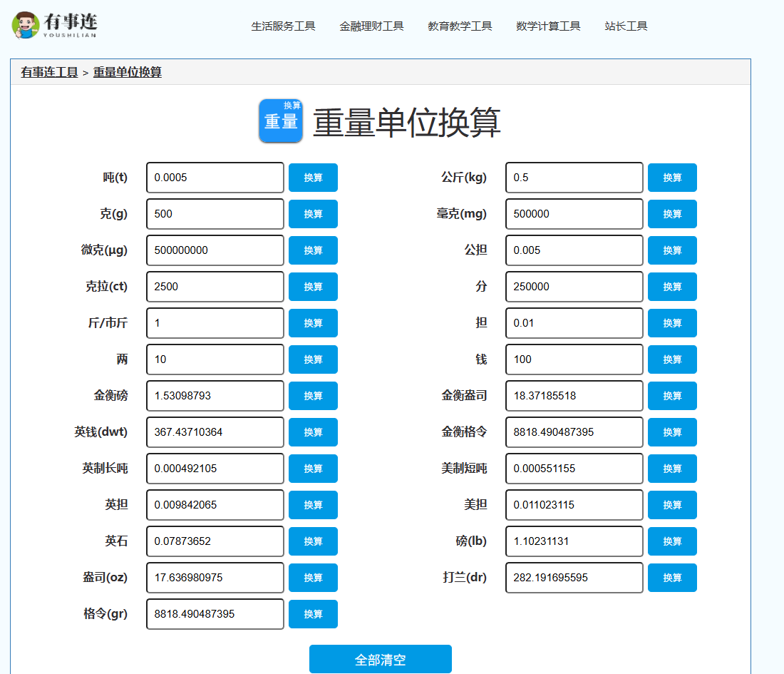Click into the 斤/市斤 input box
This screenshot has height=674, width=784.
(215, 323)
